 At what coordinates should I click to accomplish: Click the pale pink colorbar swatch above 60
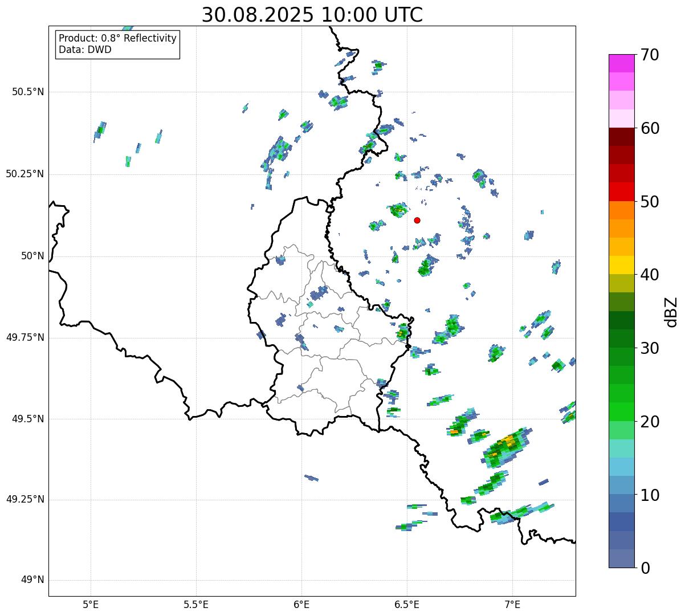coord(622,119)
